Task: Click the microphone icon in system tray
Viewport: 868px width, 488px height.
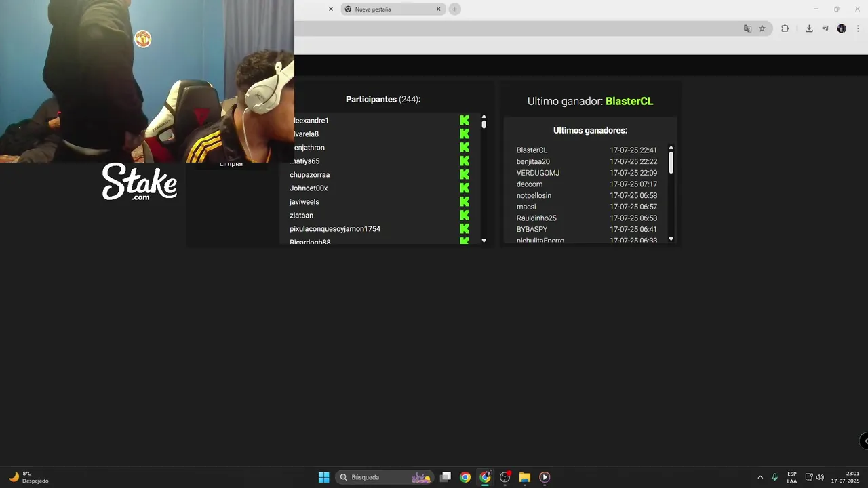Action: pos(774,477)
